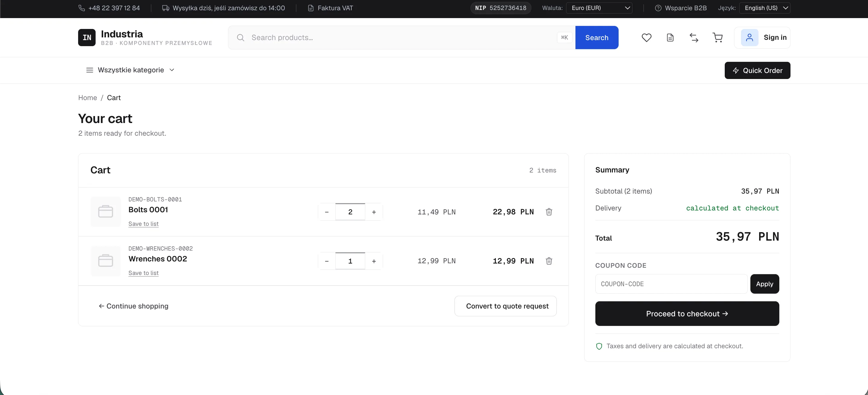Go to Home breadcrumb
This screenshot has height=395, width=868.
coord(87,98)
